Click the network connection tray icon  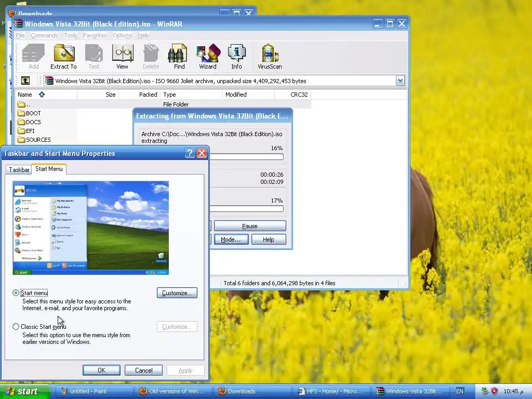485,391
